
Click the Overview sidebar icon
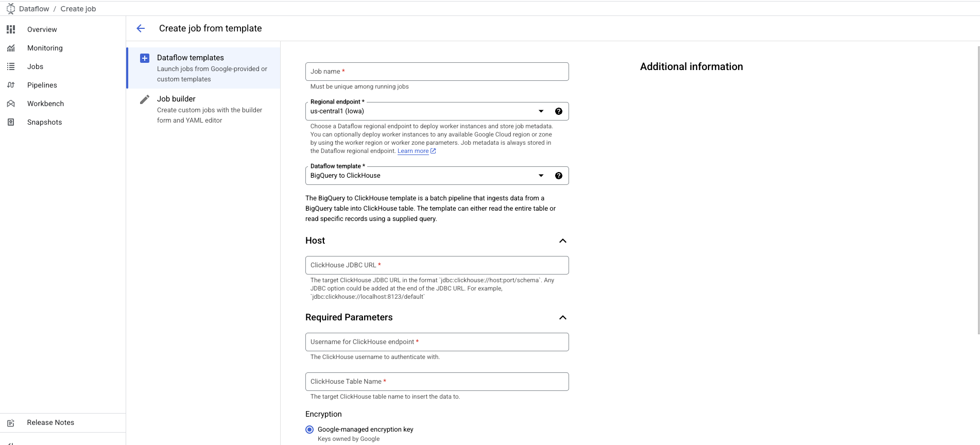pyautogui.click(x=11, y=29)
